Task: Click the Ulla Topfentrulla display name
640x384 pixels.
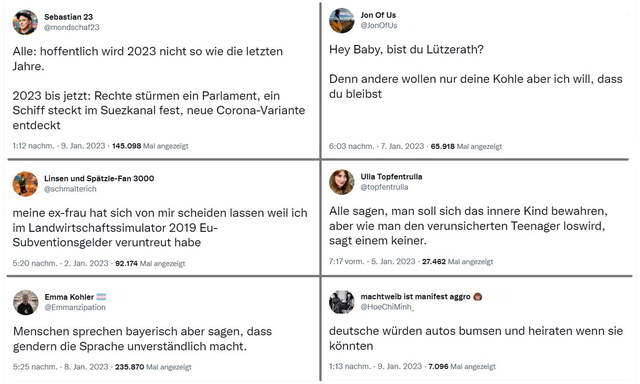Action: (391, 177)
